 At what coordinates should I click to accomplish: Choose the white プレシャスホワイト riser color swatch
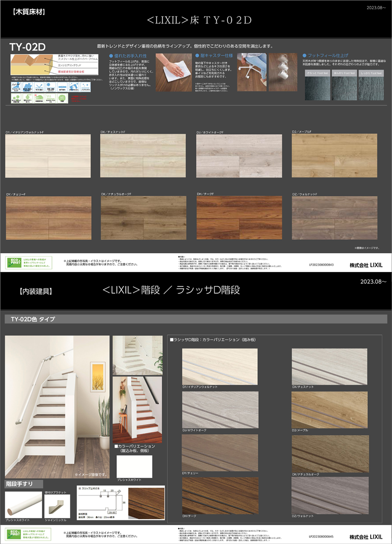coord(134,466)
